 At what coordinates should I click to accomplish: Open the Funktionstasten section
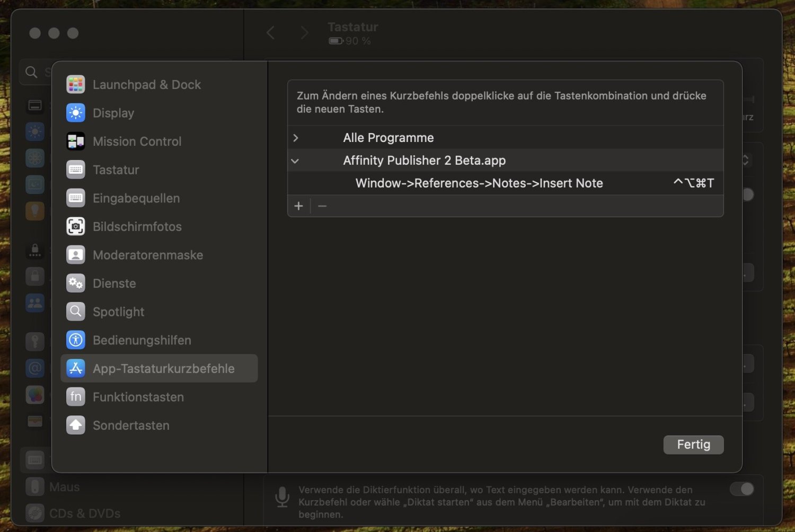point(138,396)
